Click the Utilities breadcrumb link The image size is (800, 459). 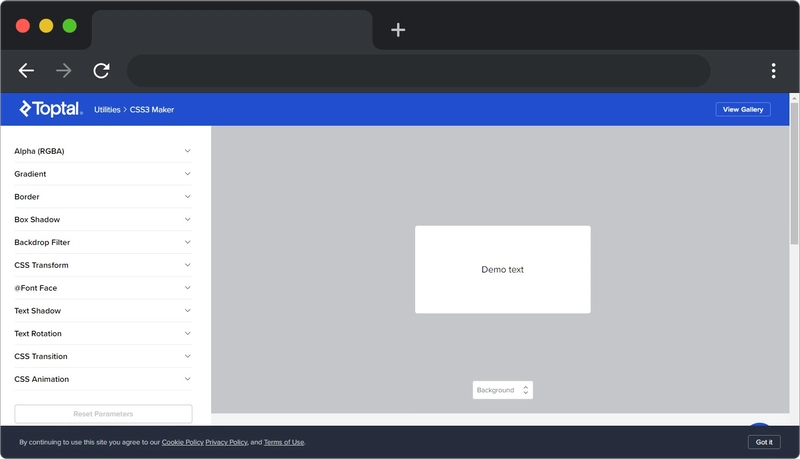107,110
